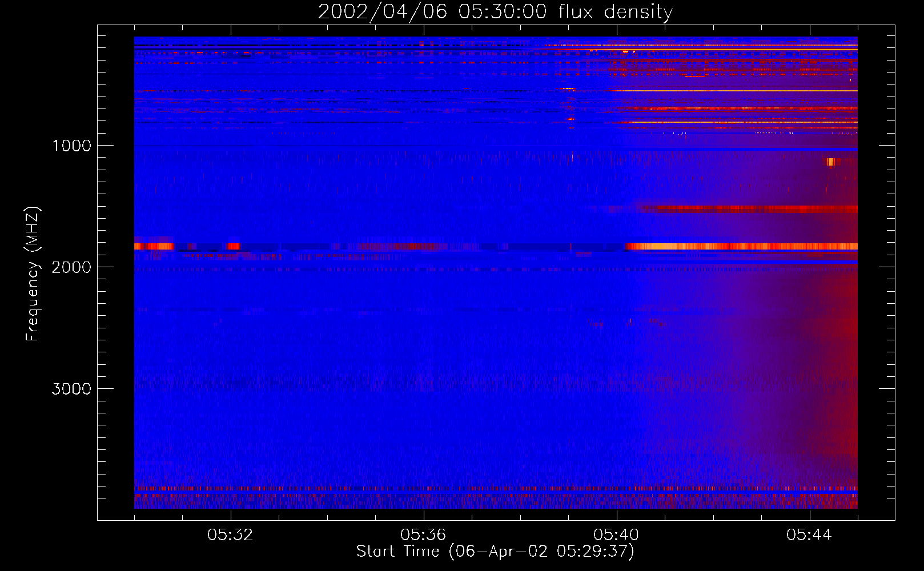
Task: Click the bright yellow emission band after 05:40
Action: [x=741, y=247]
